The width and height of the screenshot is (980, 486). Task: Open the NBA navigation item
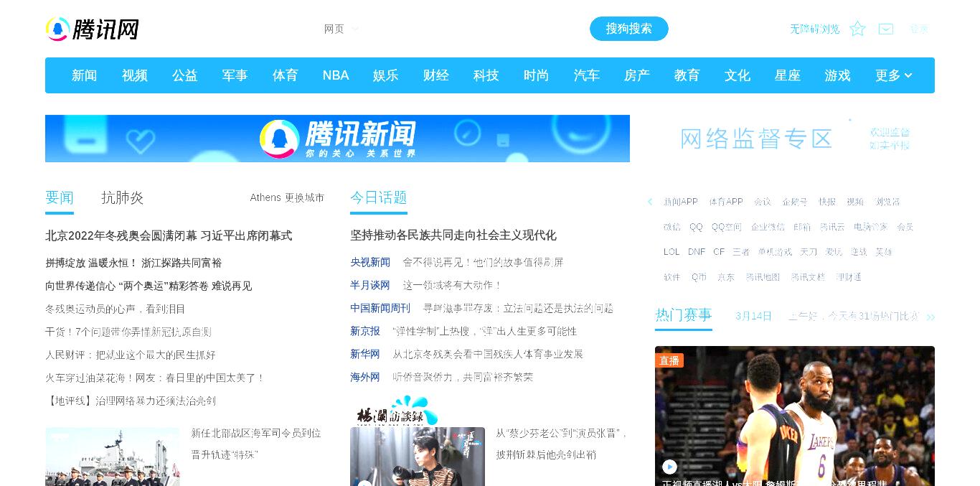coord(336,75)
